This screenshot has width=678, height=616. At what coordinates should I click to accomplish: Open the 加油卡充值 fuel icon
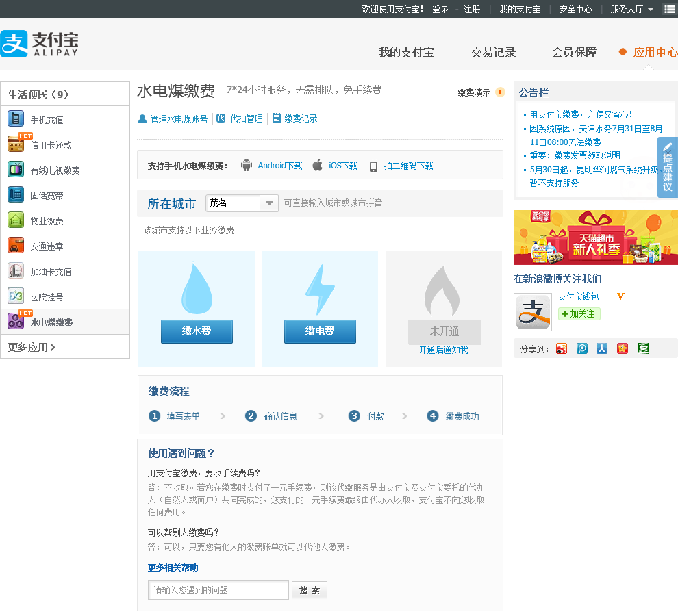point(16,270)
